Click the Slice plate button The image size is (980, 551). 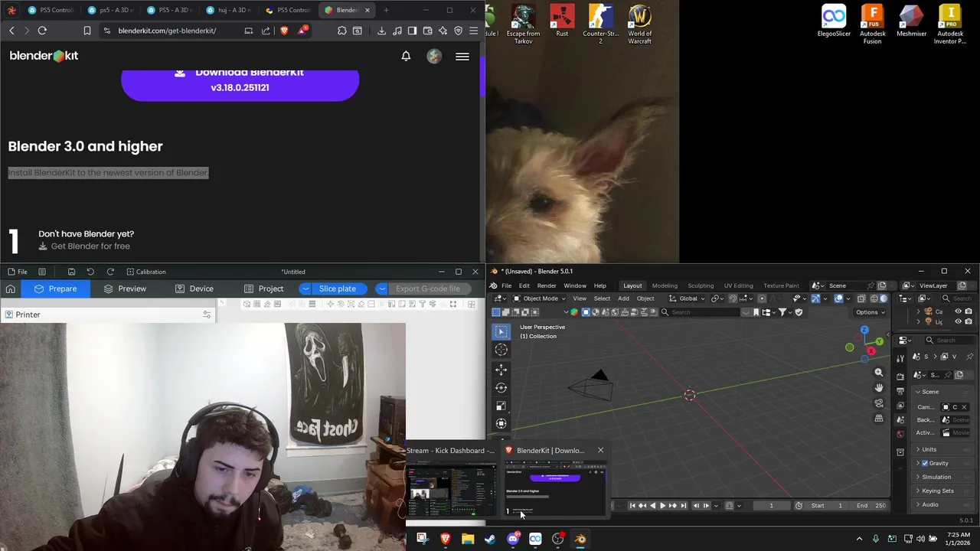(x=338, y=289)
